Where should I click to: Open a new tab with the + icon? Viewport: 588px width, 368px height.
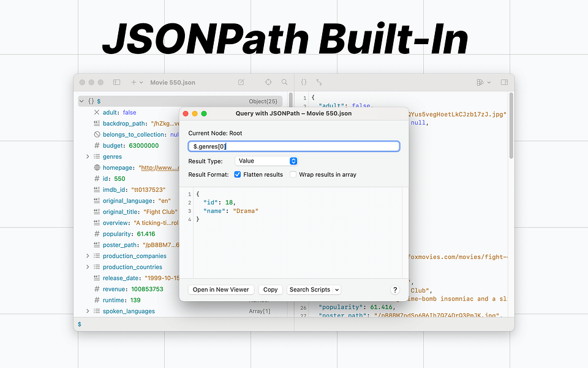click(134, 82)
